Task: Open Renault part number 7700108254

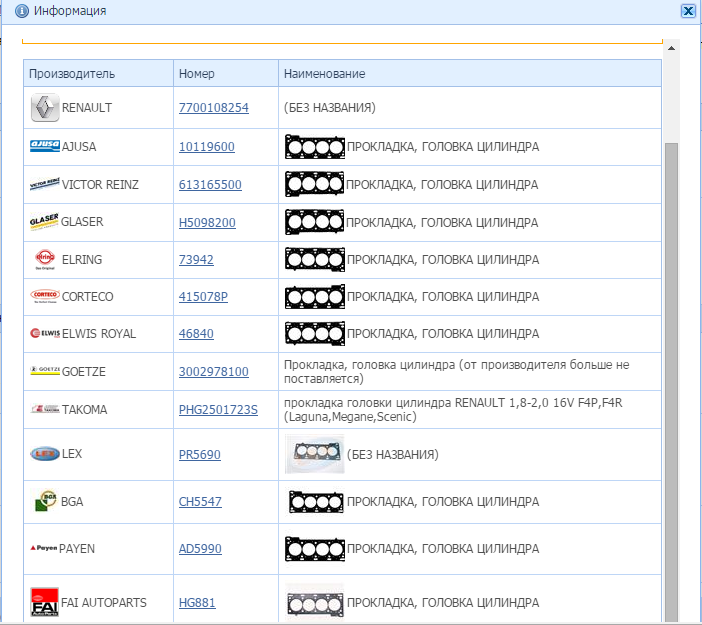Action: point(213,108)
